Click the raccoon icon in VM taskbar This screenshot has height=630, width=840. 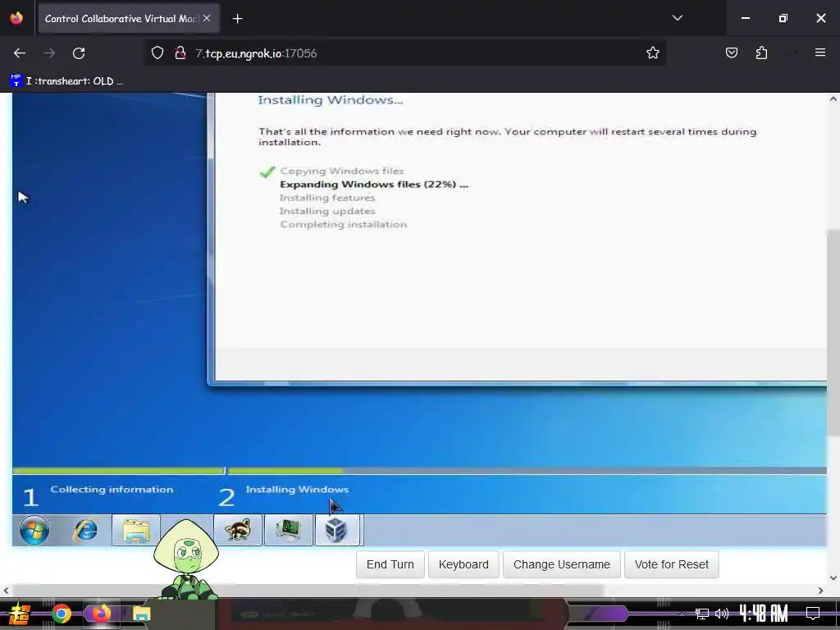pos(238,531)
